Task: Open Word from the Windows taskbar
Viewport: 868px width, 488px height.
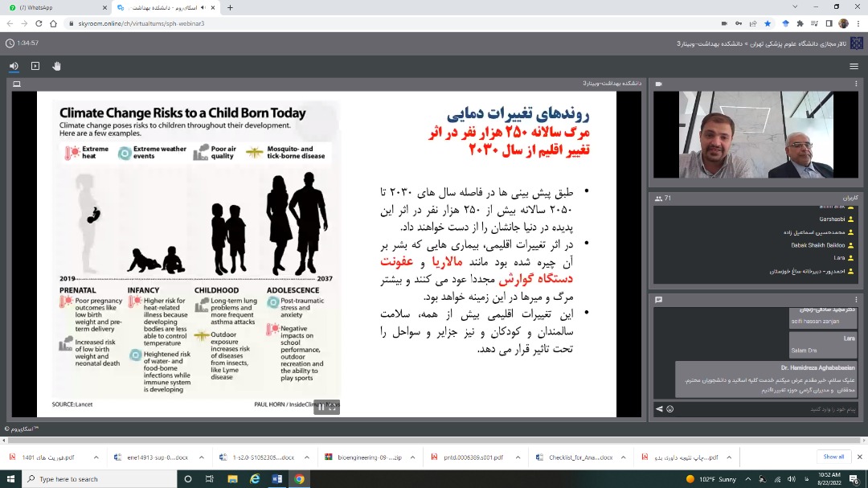Action: [x=277, y=479]
